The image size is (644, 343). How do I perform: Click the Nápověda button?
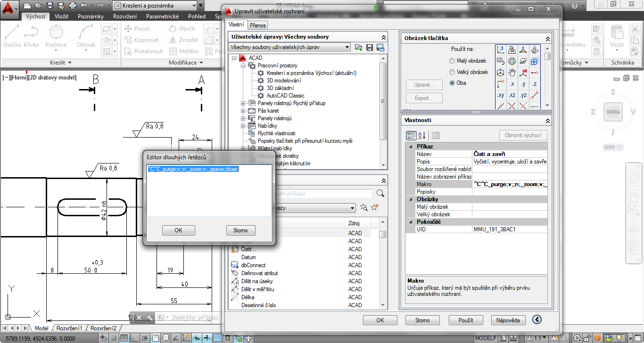coord(508,320)
